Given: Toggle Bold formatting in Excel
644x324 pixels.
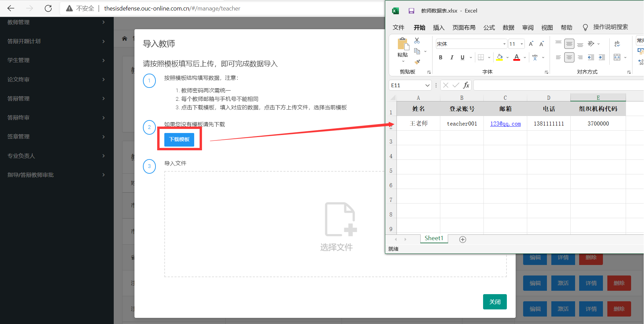Looking at the screenshot, I should coord(441,58).
